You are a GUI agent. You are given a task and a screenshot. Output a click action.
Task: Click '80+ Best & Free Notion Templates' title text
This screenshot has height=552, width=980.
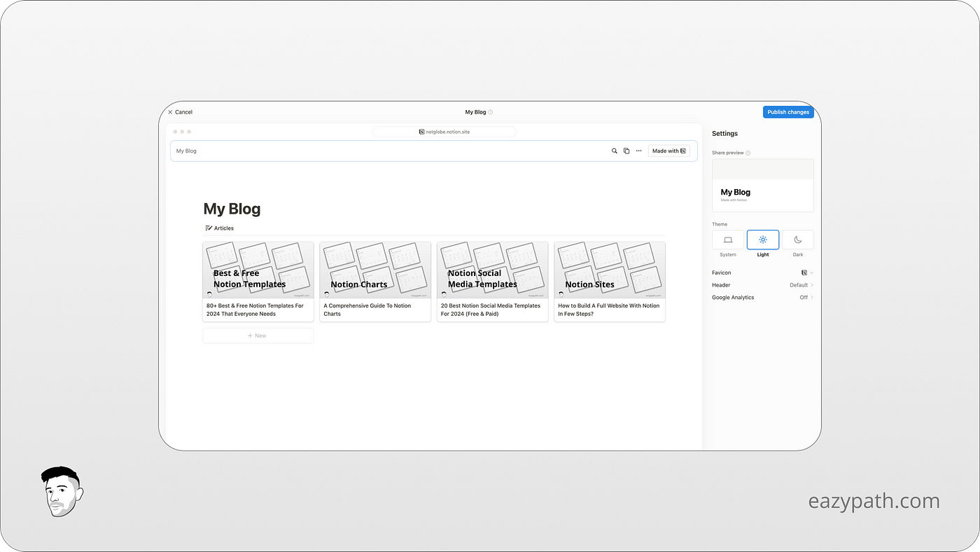point(255,310)
